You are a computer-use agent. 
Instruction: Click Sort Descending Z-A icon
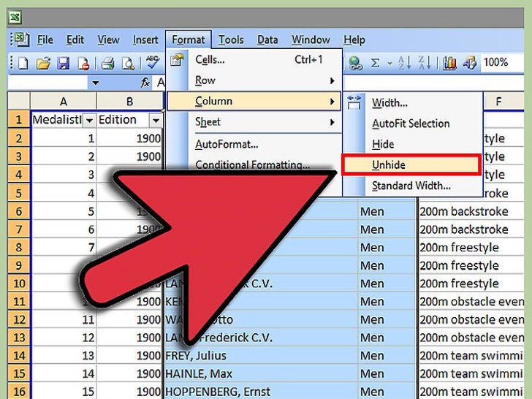coord(425,63)
